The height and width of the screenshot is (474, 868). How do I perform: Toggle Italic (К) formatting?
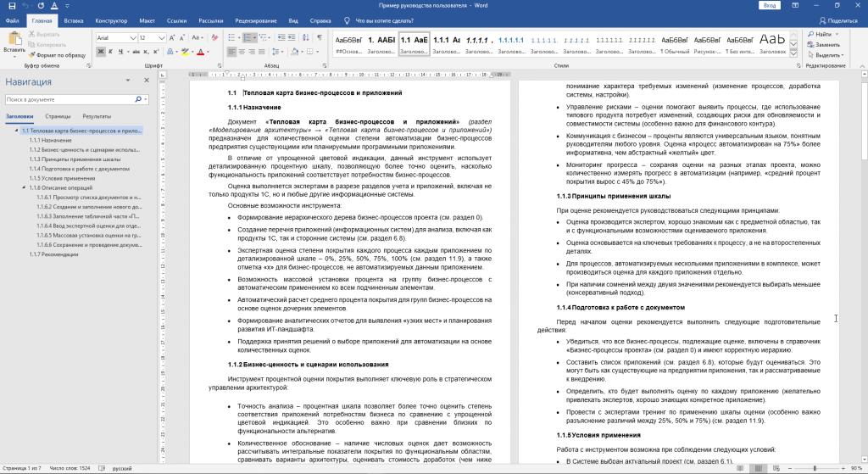coord(110,52)
